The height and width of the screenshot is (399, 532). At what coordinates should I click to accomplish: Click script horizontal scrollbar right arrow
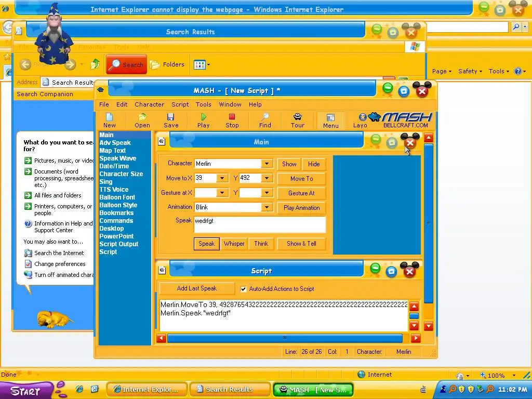(x=416, y=338)
